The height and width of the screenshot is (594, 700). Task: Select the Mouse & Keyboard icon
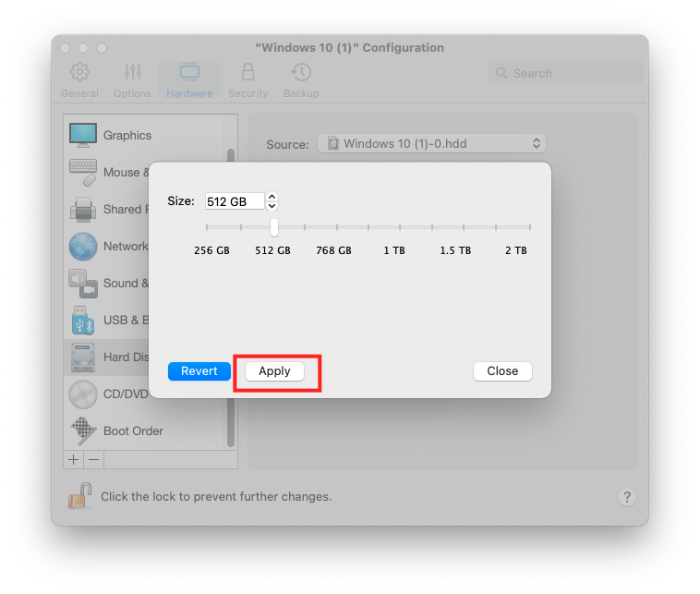[83, 172]
